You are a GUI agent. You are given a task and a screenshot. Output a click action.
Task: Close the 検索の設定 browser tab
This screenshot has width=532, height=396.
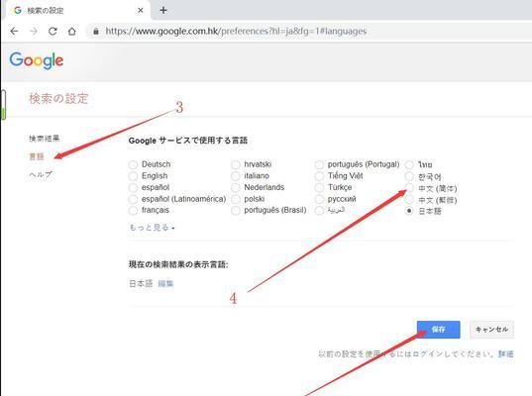(140, 11)
